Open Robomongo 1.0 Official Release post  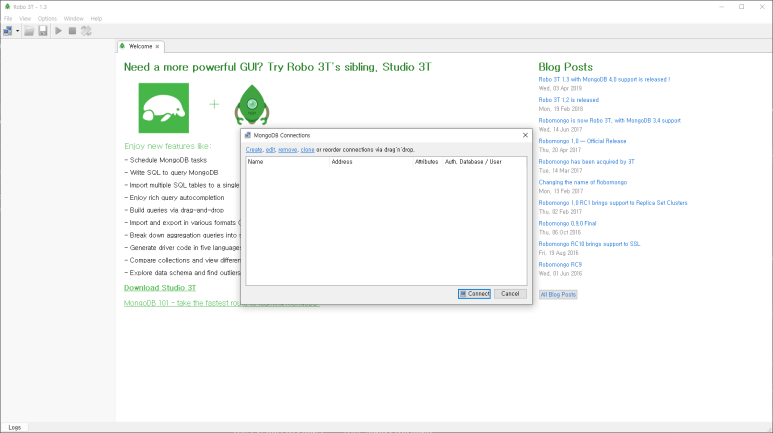tap(582, 141)
